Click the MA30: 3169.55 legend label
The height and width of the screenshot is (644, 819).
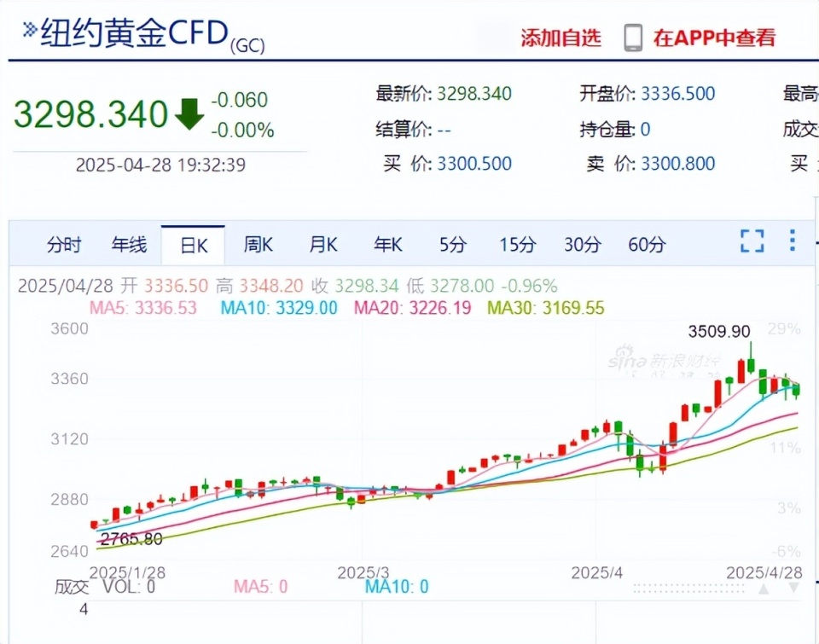[545, 308]
